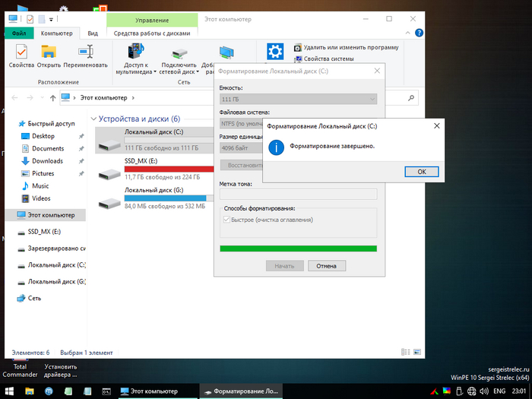
Task: Open Downloads in the navigation pane
Action: click(x=47, y=161)
